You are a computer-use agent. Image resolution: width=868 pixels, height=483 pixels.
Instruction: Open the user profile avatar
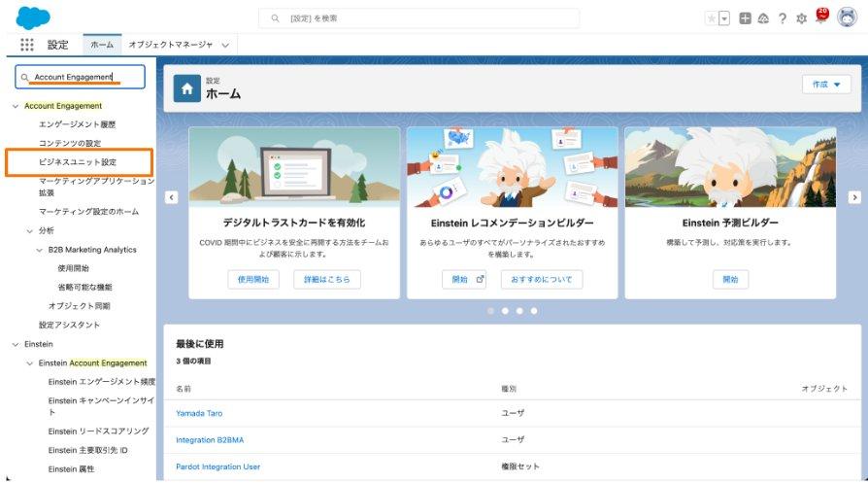(847, 17)
